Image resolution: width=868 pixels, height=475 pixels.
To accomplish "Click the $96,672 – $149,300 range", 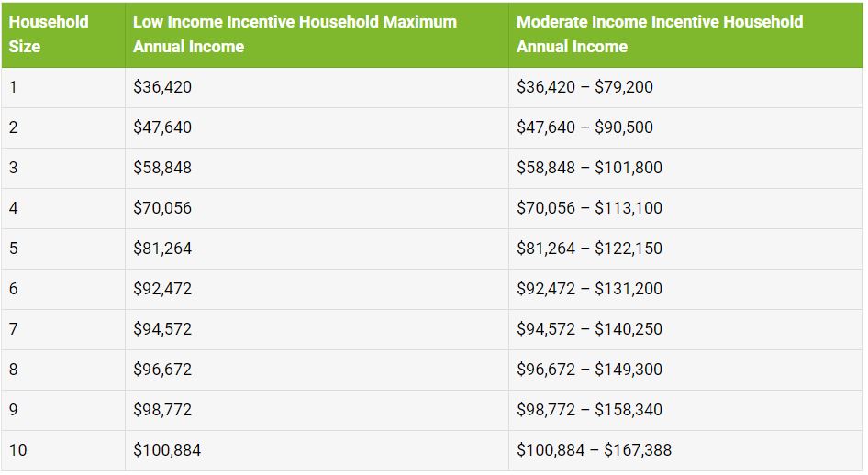I will coord(589,370).
